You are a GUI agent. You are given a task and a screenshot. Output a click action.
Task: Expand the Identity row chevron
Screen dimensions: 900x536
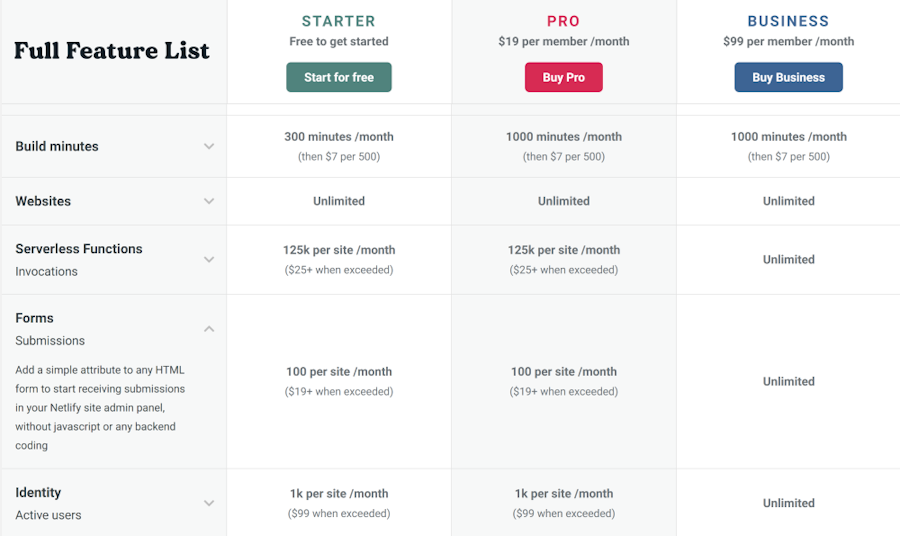coord(209,503)
